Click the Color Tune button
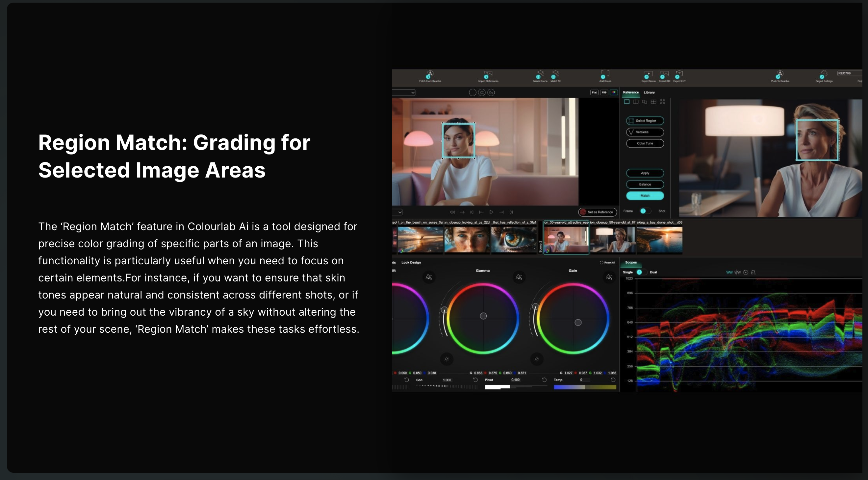Screen dimensions: 868x480 pos(645,143)
